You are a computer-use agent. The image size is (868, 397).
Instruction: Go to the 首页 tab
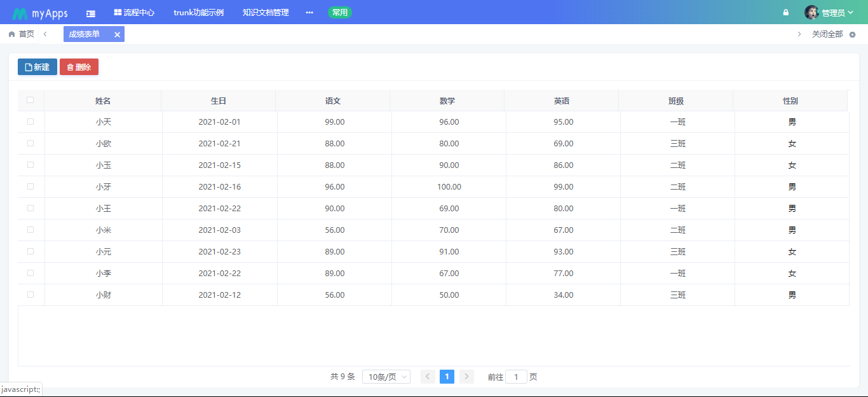(x=21, y=34)
